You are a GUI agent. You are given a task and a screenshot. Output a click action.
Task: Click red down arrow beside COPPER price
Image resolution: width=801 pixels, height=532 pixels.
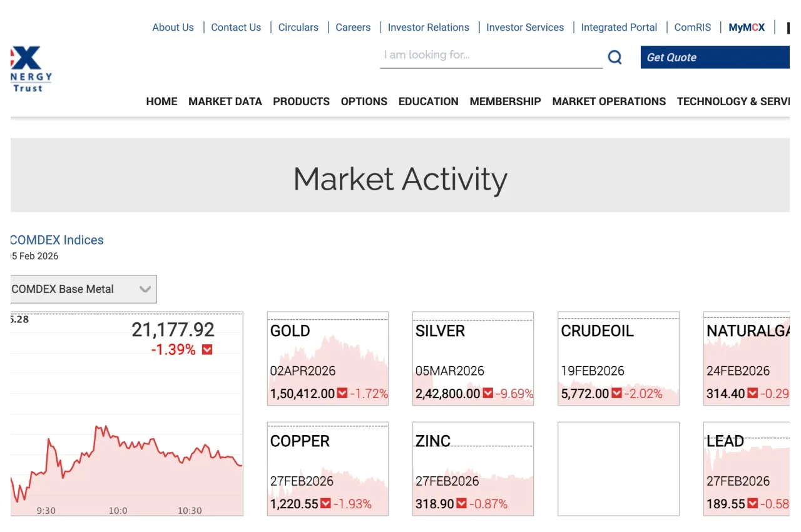325,504
